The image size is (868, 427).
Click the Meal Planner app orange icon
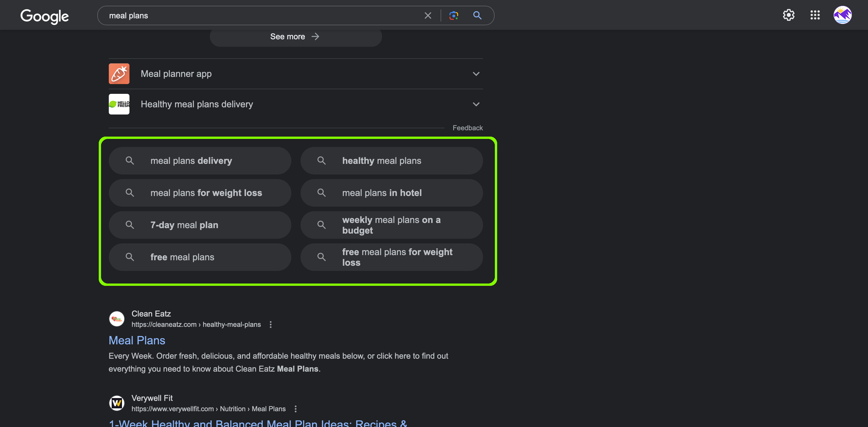point(119,73)
